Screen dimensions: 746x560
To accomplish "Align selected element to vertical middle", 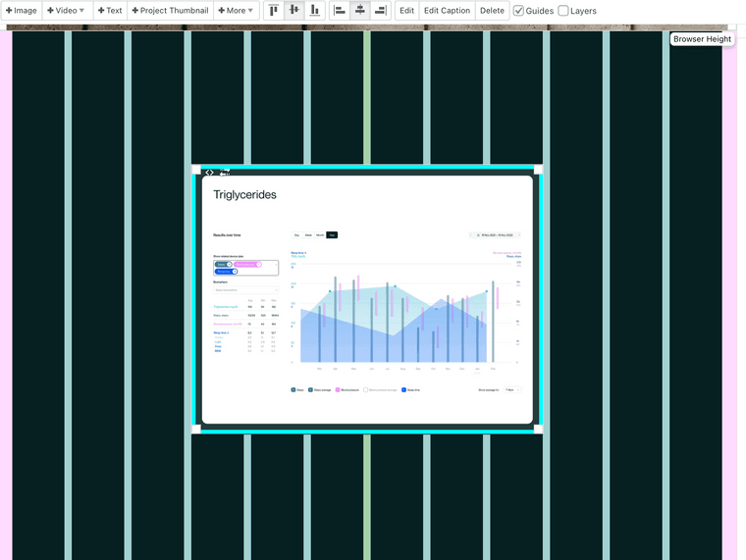I will (293, 11).
